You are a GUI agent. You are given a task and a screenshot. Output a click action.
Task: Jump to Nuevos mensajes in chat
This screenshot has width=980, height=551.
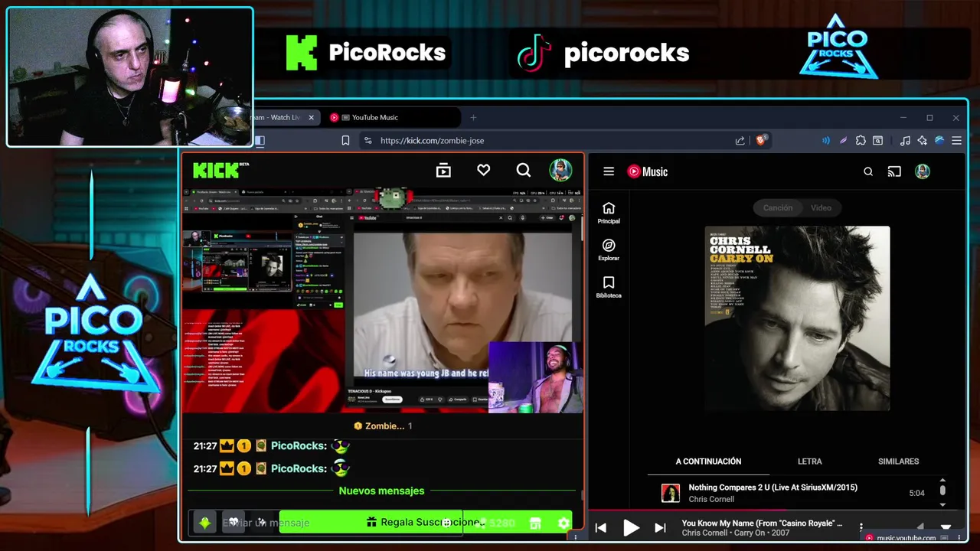pos(381,491)
